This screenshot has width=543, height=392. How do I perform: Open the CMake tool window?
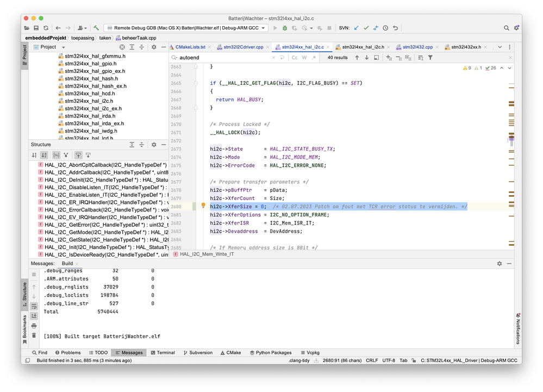tap(230, 352)
